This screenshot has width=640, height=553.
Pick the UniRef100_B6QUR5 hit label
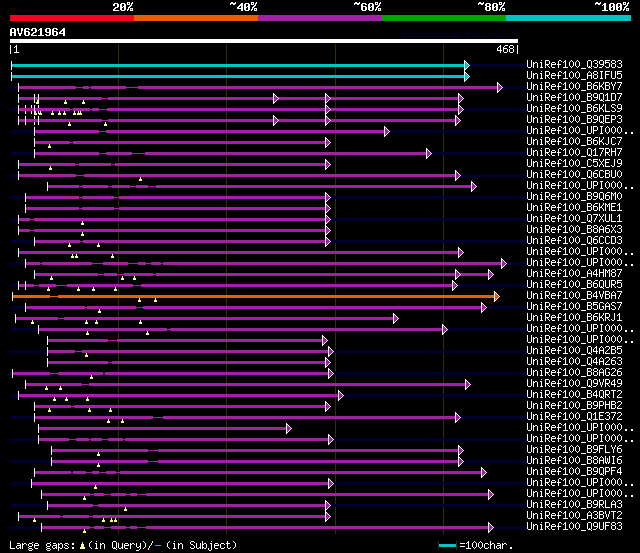574,284
